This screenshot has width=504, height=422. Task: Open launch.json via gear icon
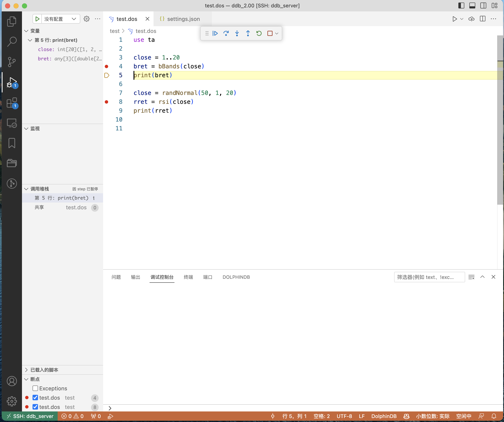(x=86, y=19)
